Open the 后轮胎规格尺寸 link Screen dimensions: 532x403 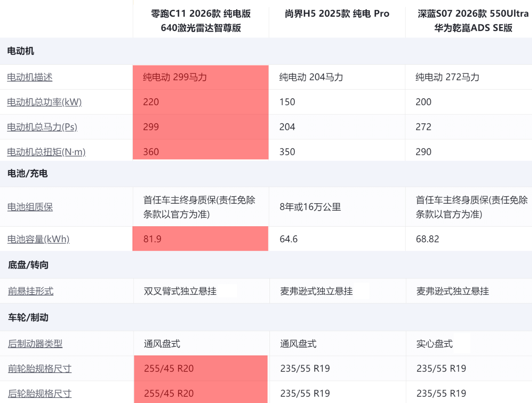[x=40, y=393]
